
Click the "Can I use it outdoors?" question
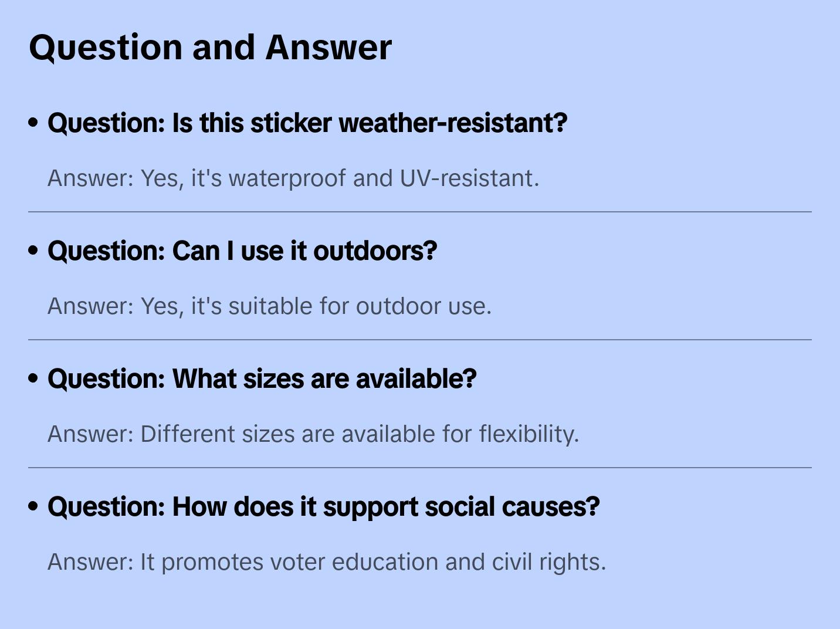coord(242,251)
